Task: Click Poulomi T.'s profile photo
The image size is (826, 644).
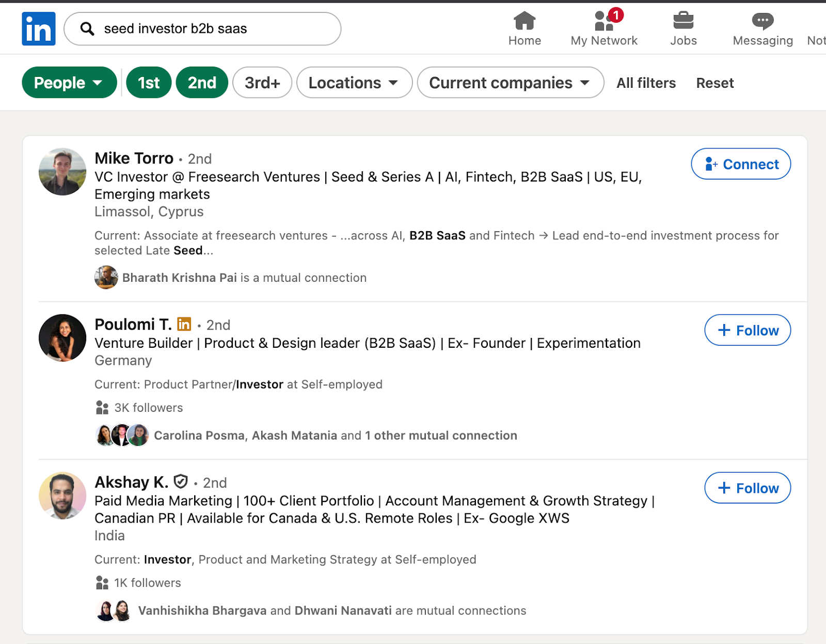Action: click(x=62, y=338)
